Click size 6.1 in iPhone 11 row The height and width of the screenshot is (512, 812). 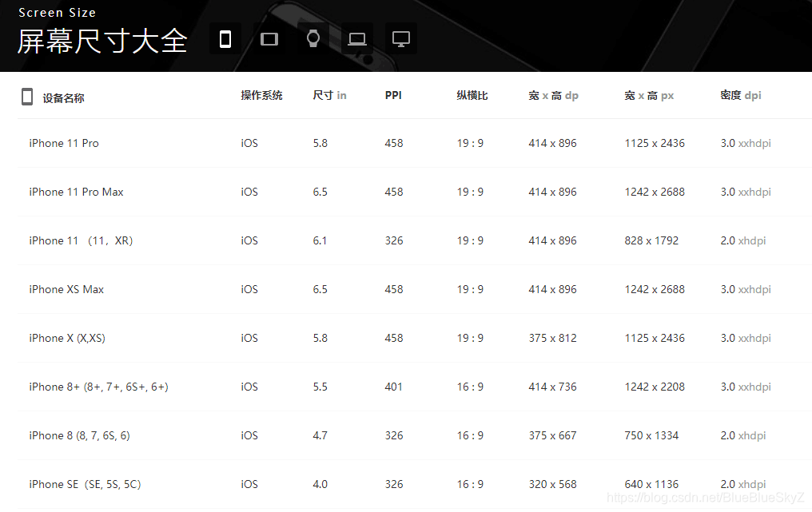click(x=320, y=240)
